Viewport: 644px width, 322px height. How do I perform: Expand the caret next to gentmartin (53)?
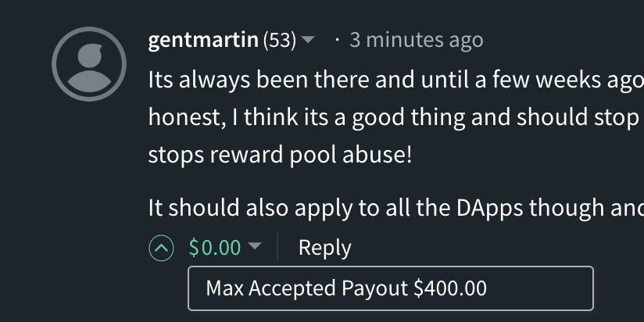click(308, 40)
